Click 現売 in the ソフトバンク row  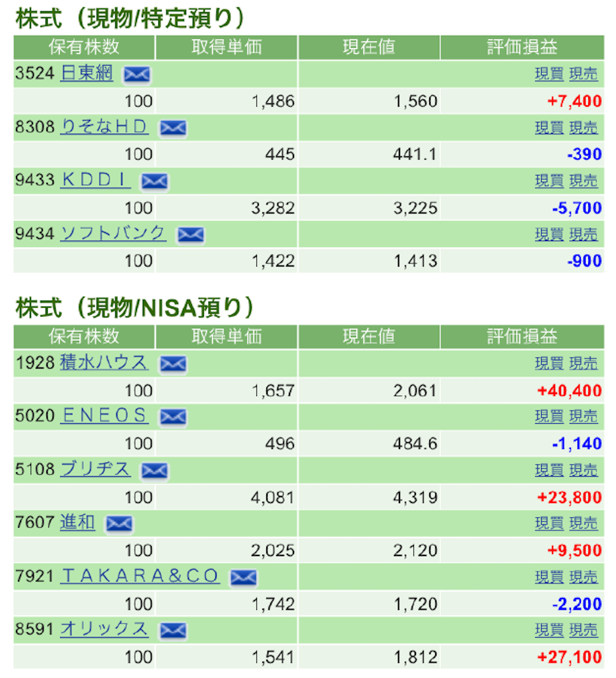pyautogui.click(x=584, y=234)
